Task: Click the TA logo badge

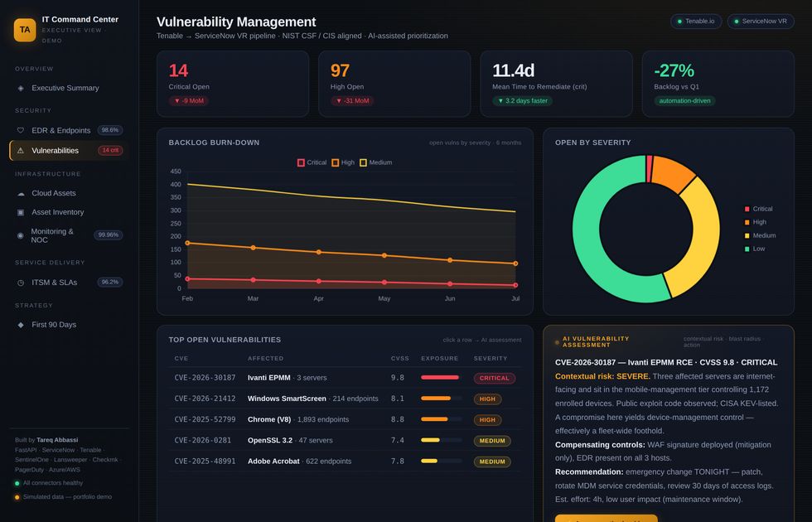Action: pyautogui.click(x=25, y=30)
